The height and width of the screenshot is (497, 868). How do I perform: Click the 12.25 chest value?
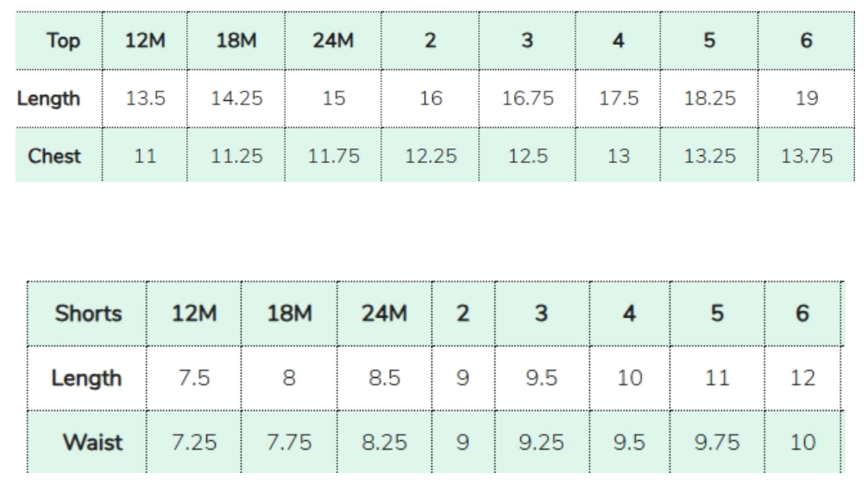pos(431,156)
